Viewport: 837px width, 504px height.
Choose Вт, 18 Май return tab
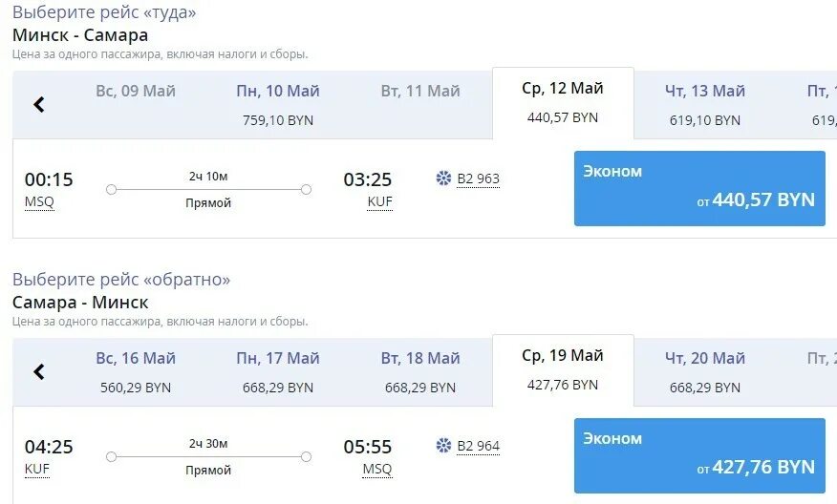420,371
